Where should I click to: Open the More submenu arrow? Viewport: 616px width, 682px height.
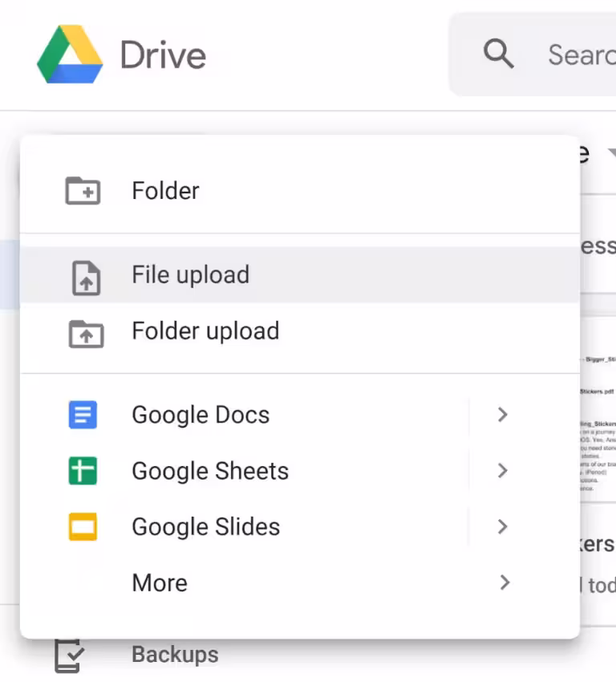tap(505, 583)
